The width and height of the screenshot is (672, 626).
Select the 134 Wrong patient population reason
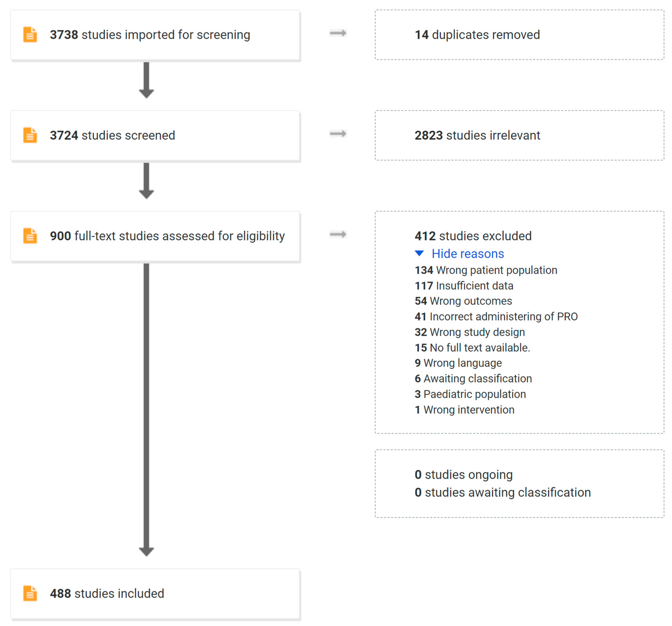[486, 270]
